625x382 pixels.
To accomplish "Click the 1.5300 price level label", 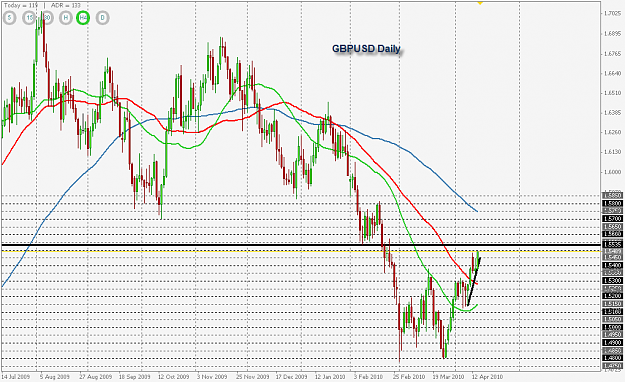I will click(x=612, y=281).
